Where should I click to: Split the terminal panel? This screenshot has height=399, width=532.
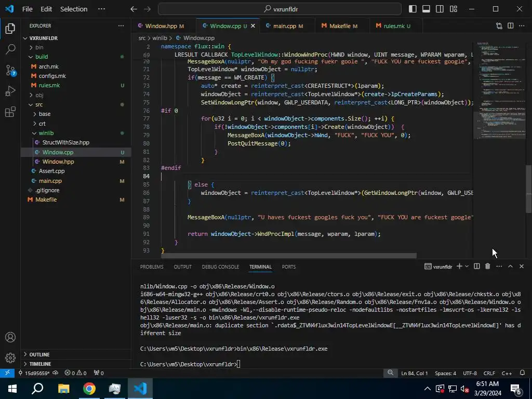(477, 267)
